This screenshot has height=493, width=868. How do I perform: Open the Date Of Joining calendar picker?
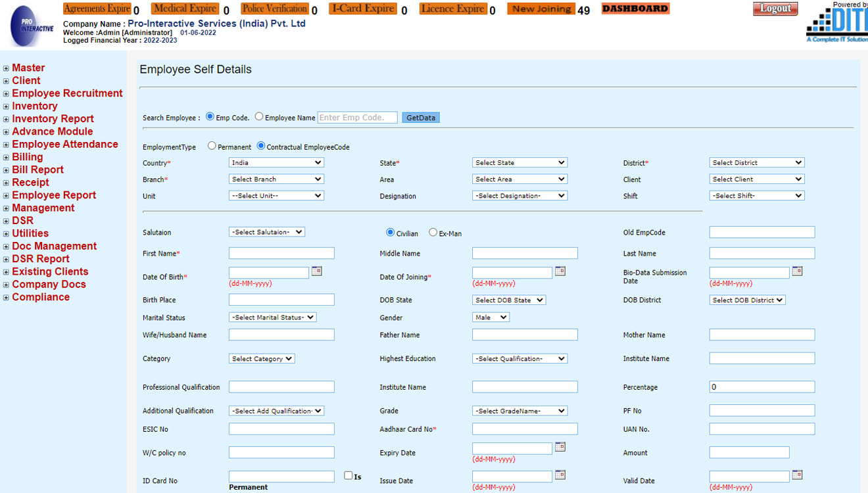click(x=560, y=271)
